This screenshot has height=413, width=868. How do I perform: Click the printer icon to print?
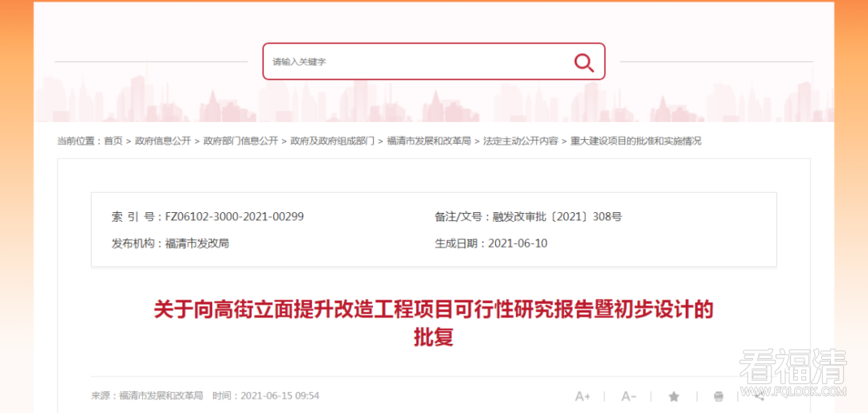click(x=718, y=396)
